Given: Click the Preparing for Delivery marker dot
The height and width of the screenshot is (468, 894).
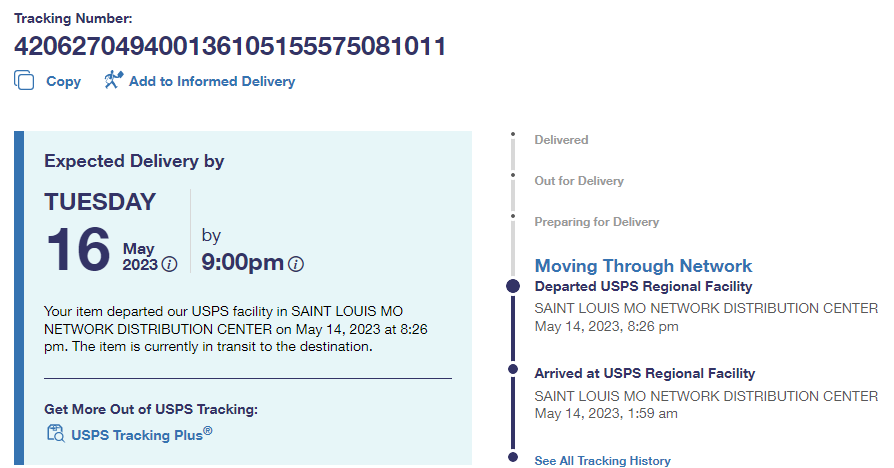Looking at the screenshot, I should (x=513, y=216).
